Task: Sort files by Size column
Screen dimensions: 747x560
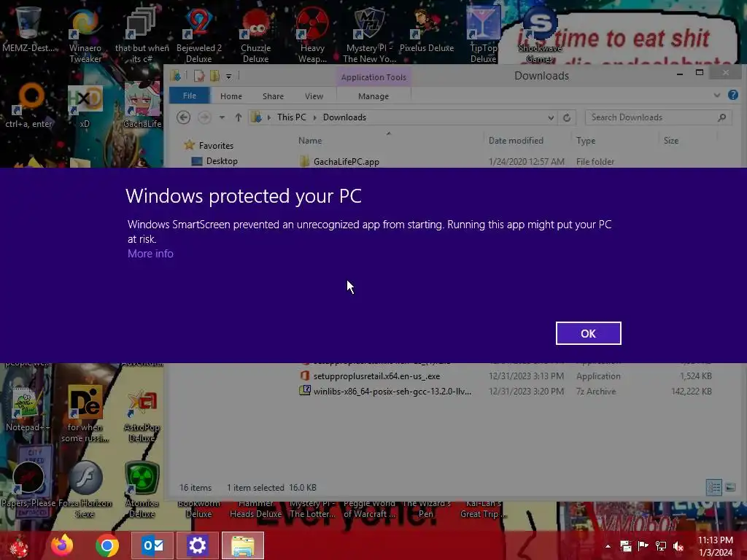Action: coord(671,141)
